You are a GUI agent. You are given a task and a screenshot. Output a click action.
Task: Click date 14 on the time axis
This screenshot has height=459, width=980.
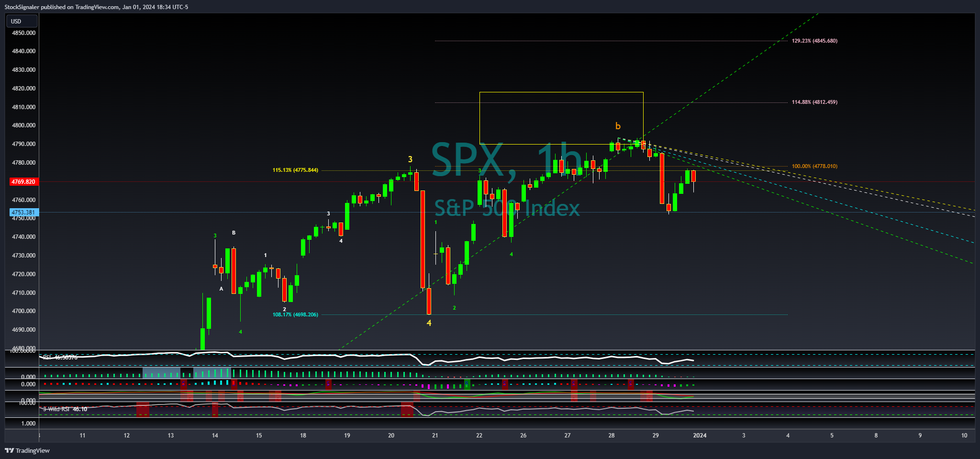(215, 436)
